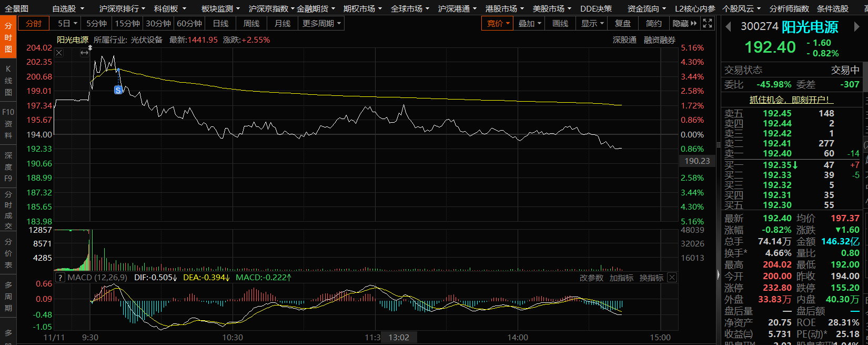
Task: Open 深度F9 sidebar view
Action: click(8, 167)
